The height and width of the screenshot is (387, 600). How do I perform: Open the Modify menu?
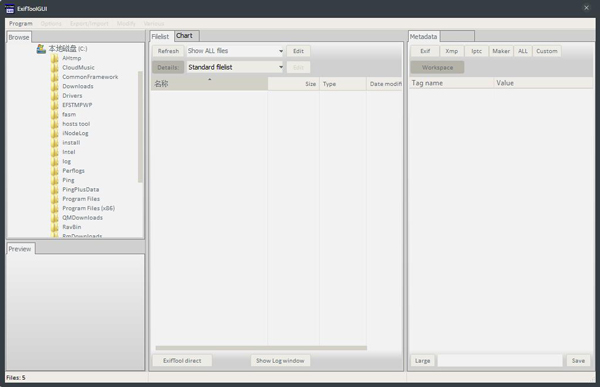click(126, 23)
